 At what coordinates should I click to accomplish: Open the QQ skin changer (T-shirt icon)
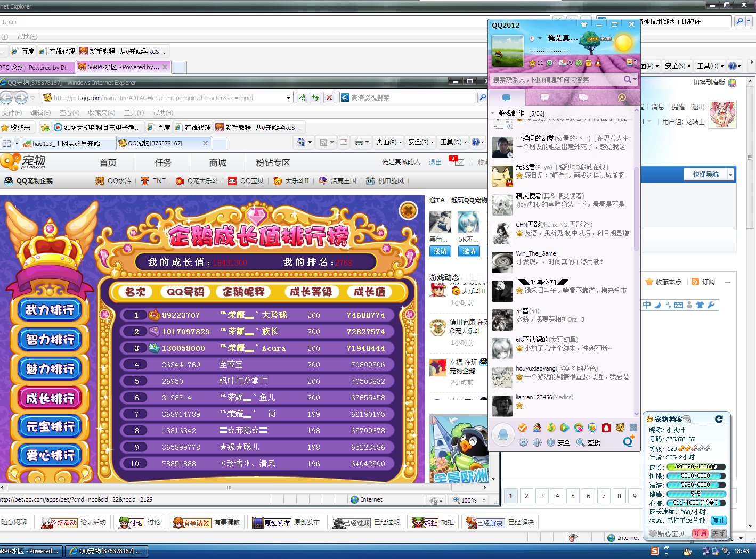[x=584, y=24]
